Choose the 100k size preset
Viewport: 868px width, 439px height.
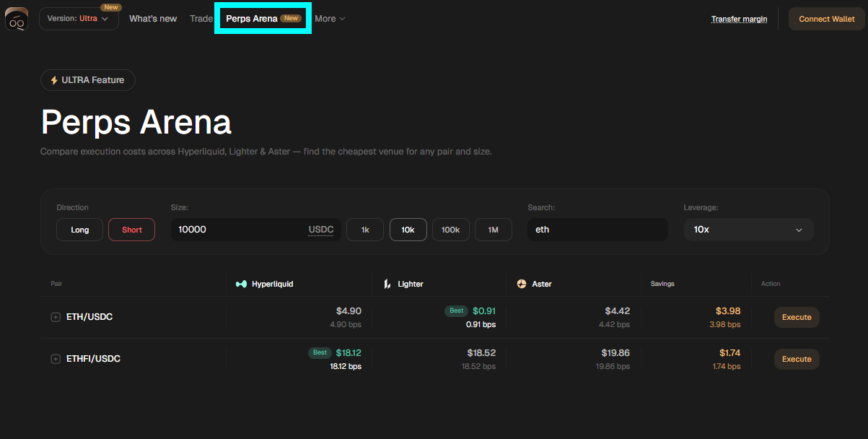pos(450,230)
